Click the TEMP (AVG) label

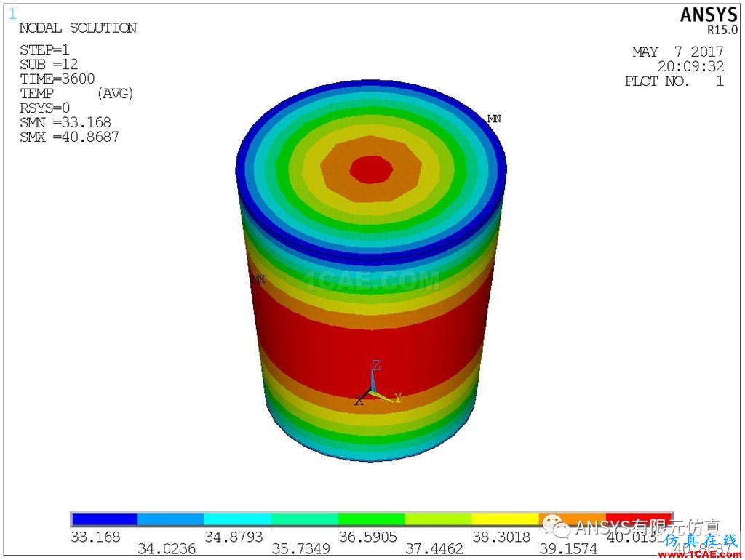tap(76, 93)
